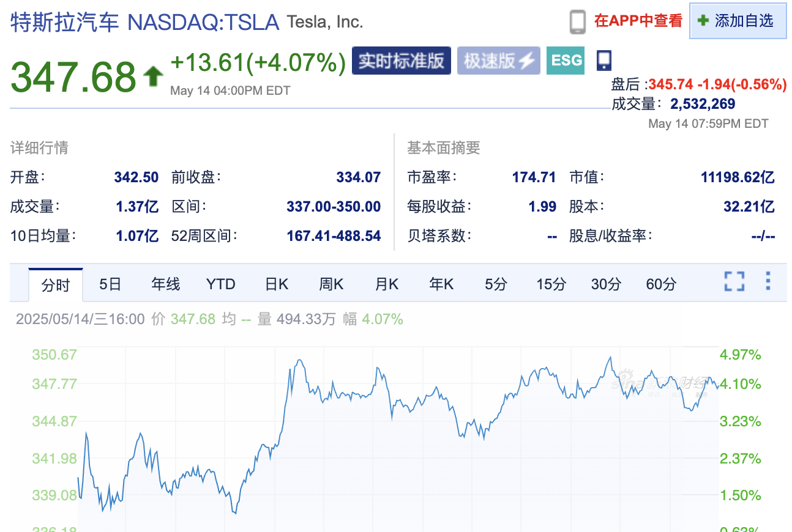Image resolution: width=792 pixels, height=532 pixels.
Task: Click the percent axis label 2.37%
Action: click(742, 459)
